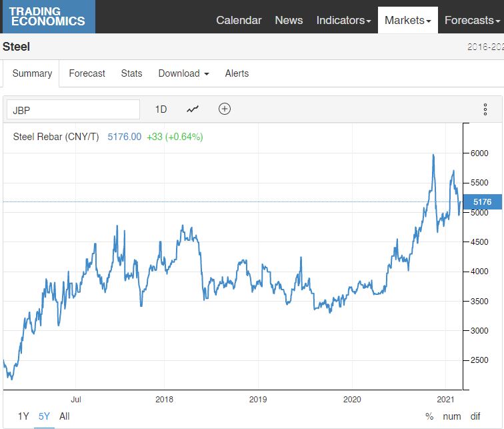Image resolution: width=504 pixels, height=429 pixels.
Task: Expand the Markets dropdown menu
Action: tap(407, 20)
